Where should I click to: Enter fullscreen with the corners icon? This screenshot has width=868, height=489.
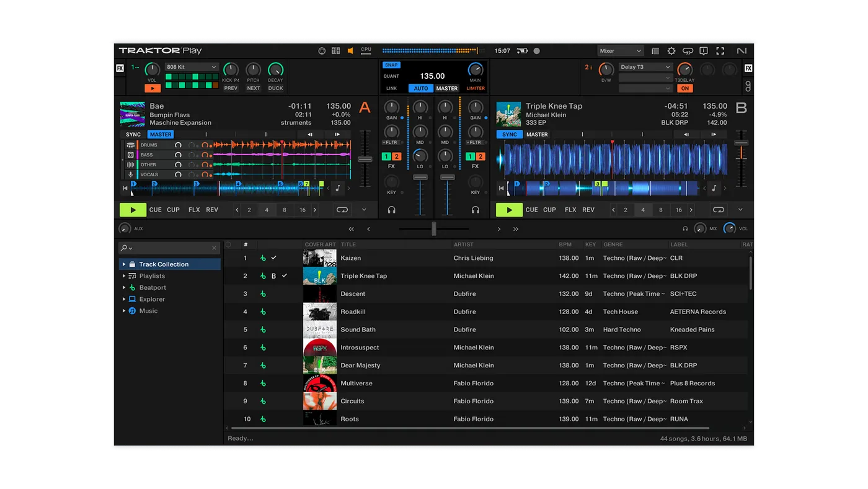click(720, 51)
